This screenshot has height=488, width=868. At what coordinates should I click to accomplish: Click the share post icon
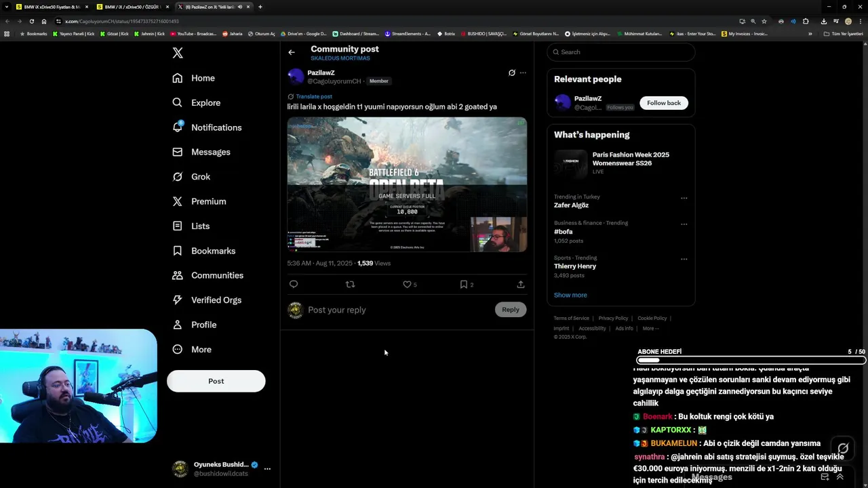521,285
